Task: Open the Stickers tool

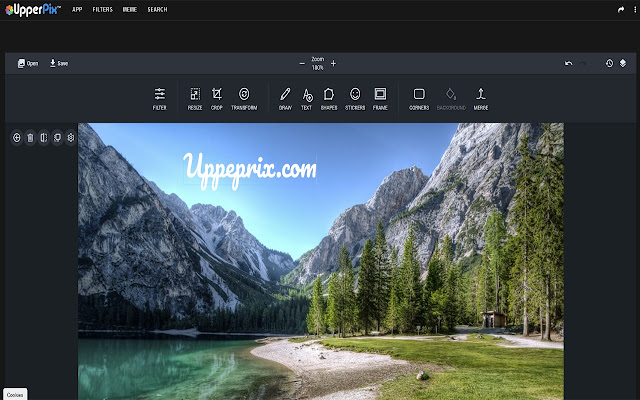Action: 355,99
